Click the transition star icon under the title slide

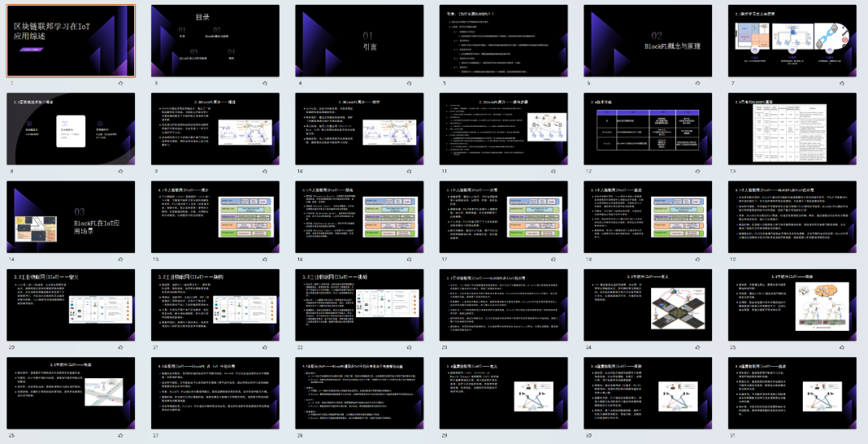pos(121,82)
